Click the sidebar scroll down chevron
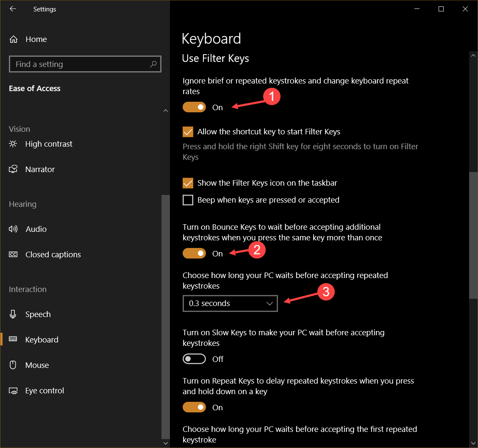 tap(166, 443)
